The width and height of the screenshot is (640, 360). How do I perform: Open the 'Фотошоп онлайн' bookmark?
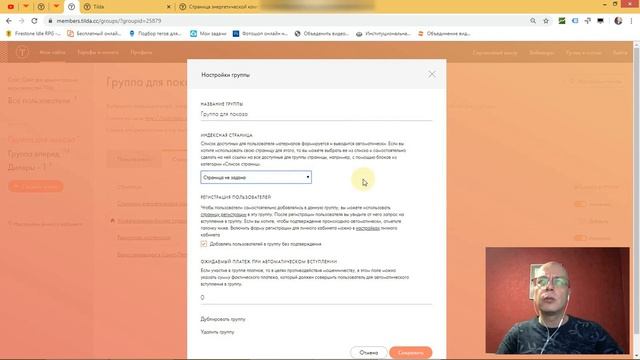pos(260,34)
